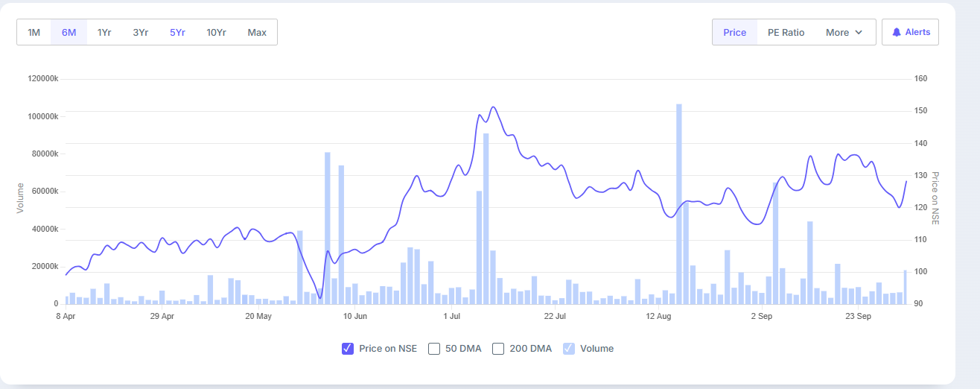Click the 140 price axis label
Image resolution: width=980 pixels, height=389 pixels.
(920, 143)
